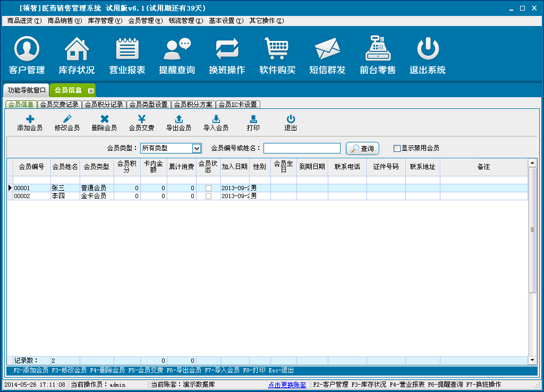Open the 营业报表 report icon

(x=127, y=55)
